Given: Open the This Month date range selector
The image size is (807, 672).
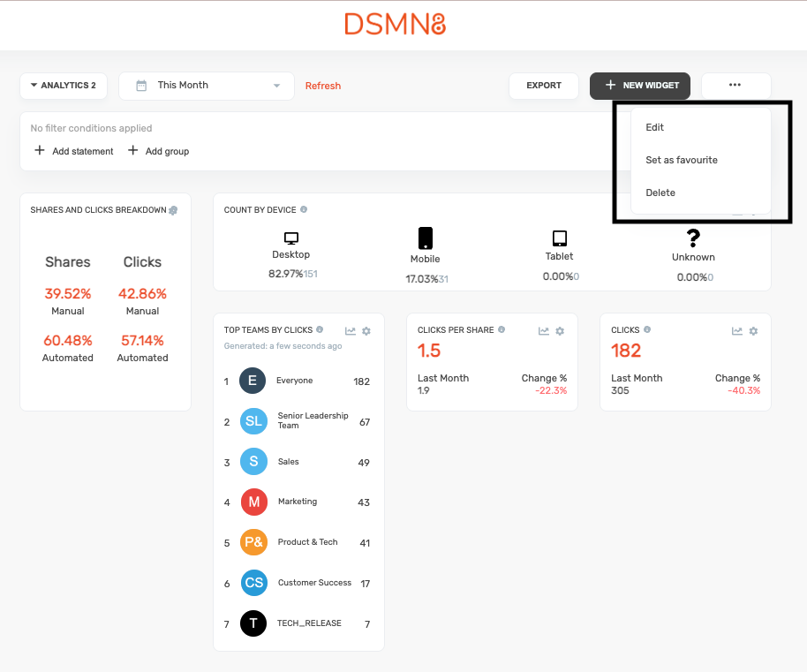Looking at the screenshot, I should (x=207, y=86).
